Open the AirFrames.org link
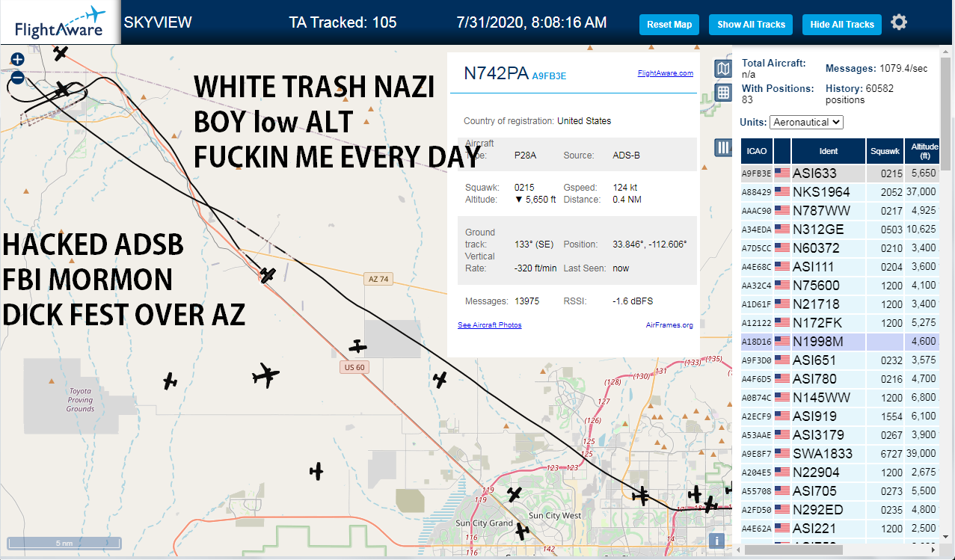This screenshot has height=560, width=955. point(669,325)
